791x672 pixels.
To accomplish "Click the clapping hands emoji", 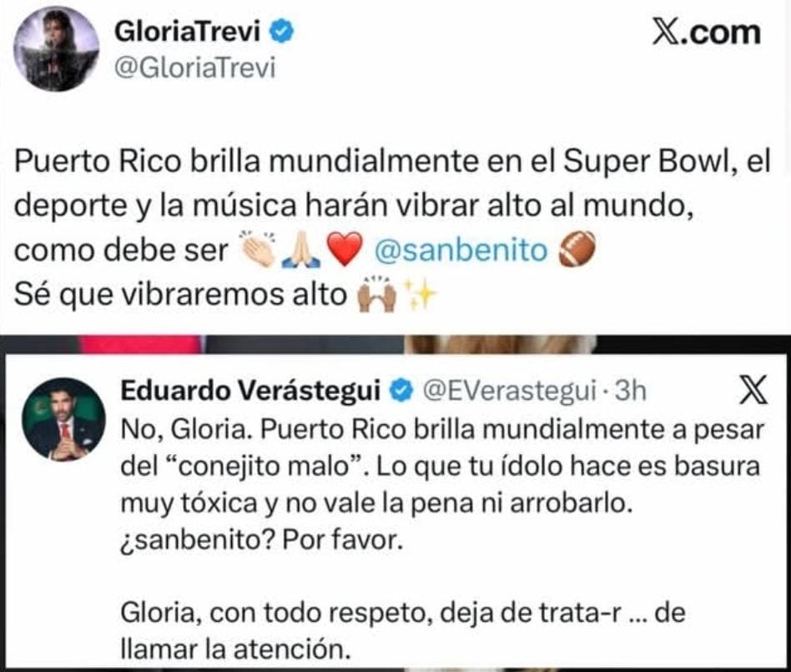I will [259, 249].
